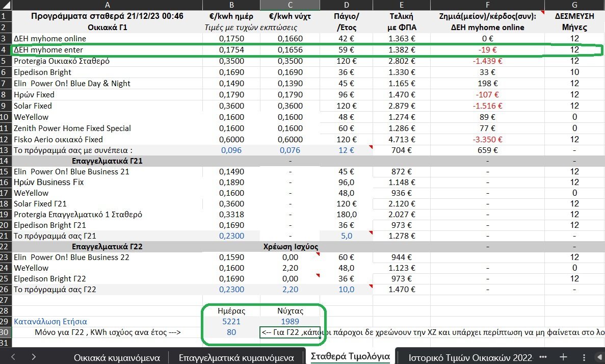Screen dimensions: 605x364
Task: Select column B header
Action: click(x=231, y=5)
